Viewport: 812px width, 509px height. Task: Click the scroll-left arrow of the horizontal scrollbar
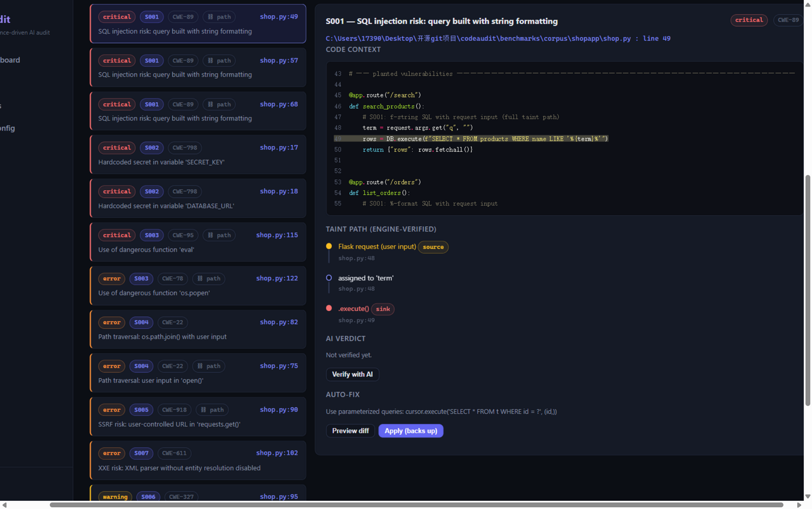point(4,505)
